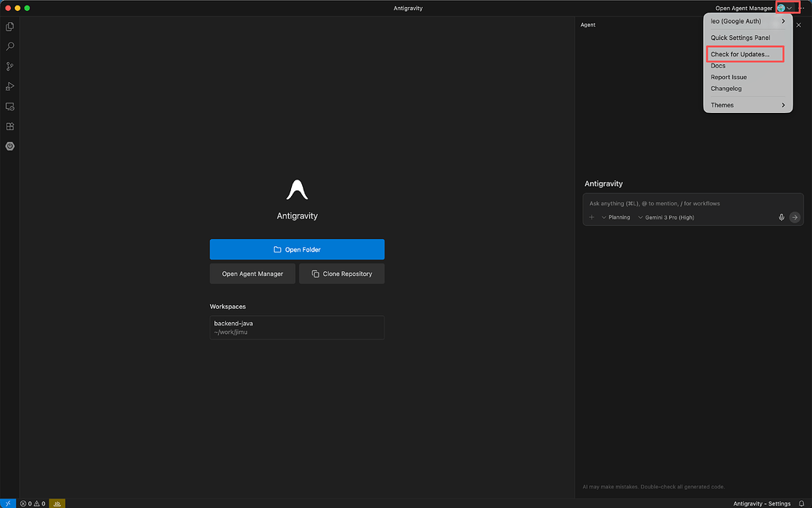Focus the Ask anything agent input field
This screenshot has height=508, width=812.
coord(693,203)
